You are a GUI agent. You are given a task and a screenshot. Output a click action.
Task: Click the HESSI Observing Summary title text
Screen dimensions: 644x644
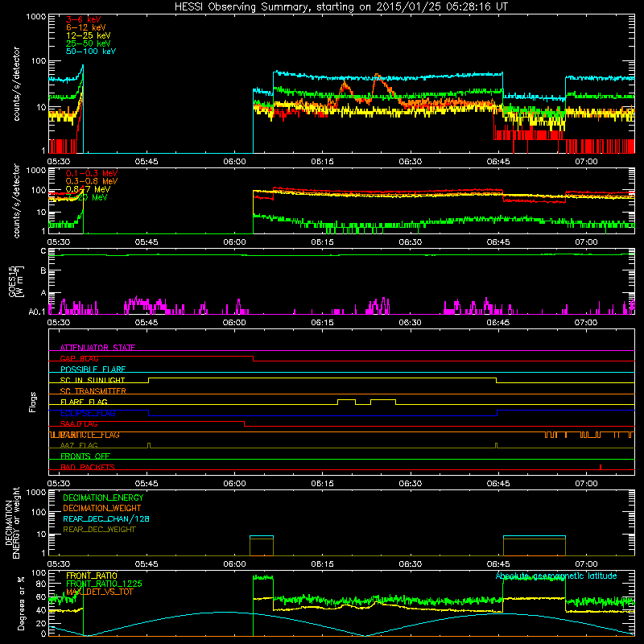click(341, 7)
